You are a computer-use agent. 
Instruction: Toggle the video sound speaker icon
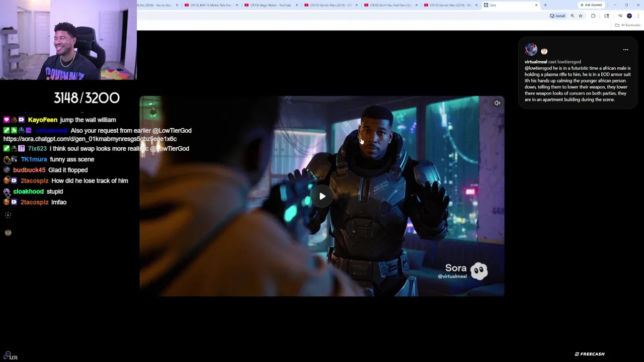click(497, 103)
